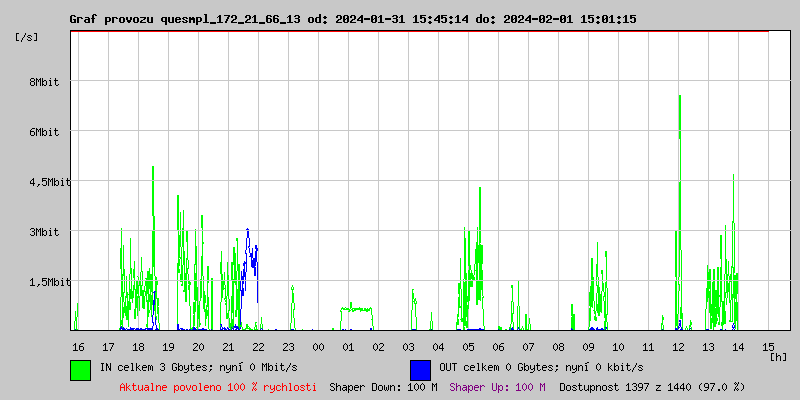Click the '[h]' hours unit label

click(777, 356)
